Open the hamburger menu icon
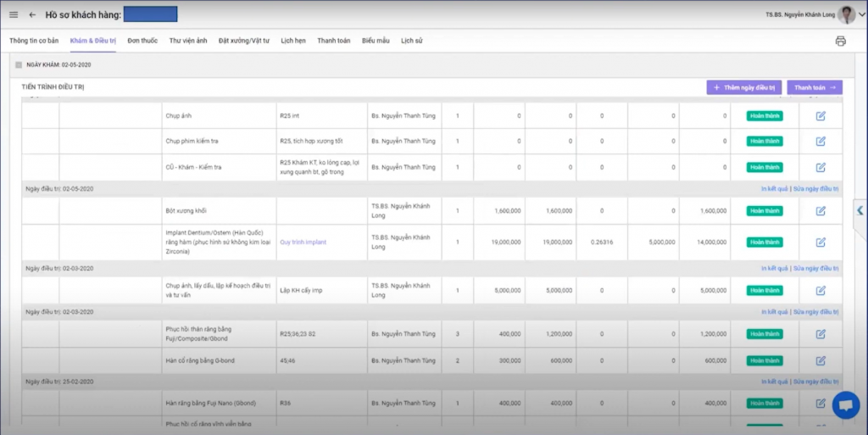868x435 pixels. (13, 14)
